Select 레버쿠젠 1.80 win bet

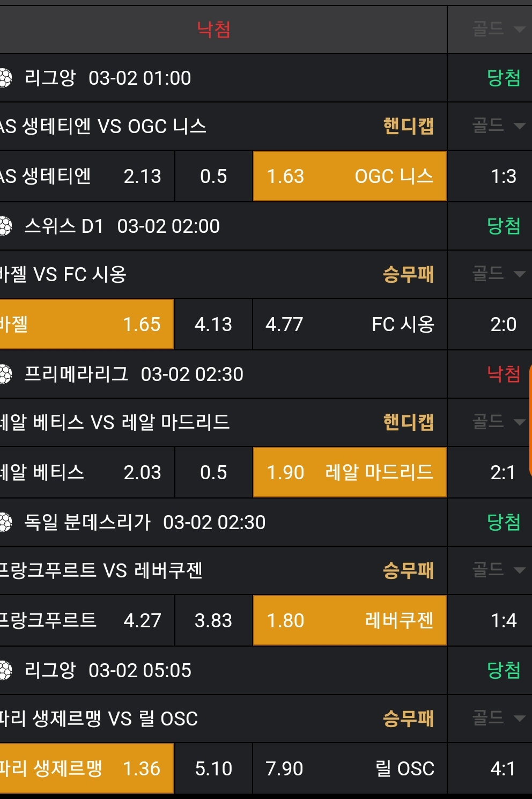point(350,620)
